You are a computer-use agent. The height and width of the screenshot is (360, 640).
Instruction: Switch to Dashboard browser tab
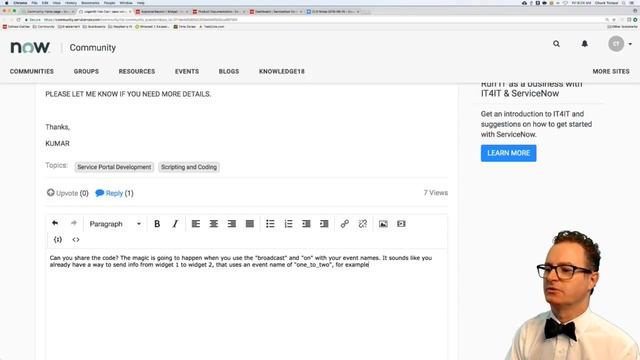coord(276,11)
